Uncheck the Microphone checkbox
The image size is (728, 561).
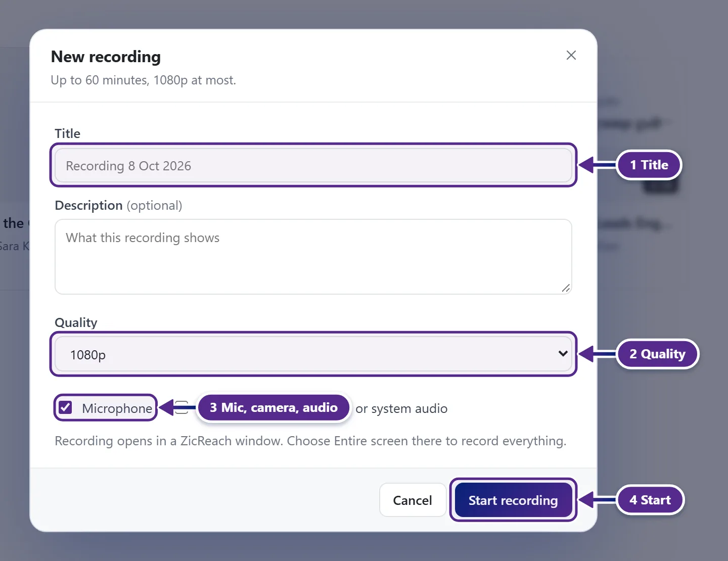click(x=66, y=407)
